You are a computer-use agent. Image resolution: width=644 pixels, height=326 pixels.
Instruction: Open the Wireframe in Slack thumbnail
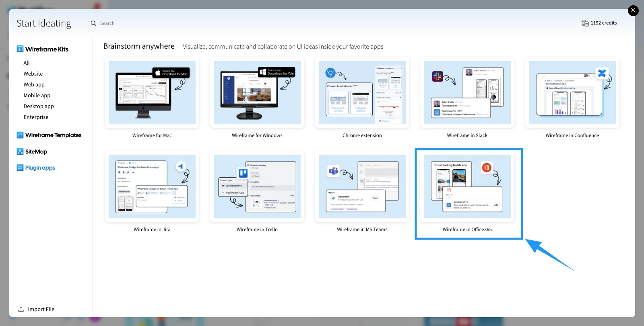467,92
